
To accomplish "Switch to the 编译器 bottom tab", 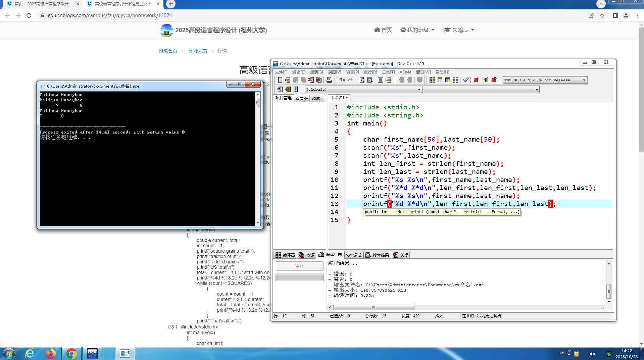I will point(285,255).
